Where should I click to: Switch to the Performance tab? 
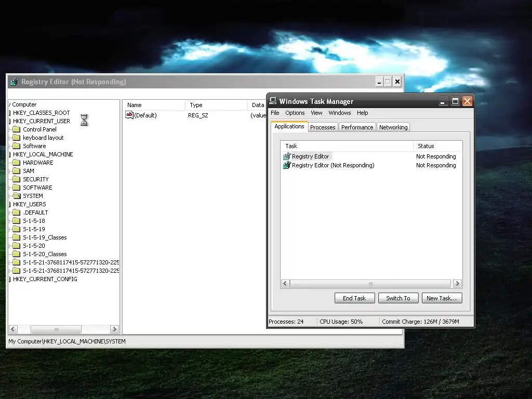point(357,127)
